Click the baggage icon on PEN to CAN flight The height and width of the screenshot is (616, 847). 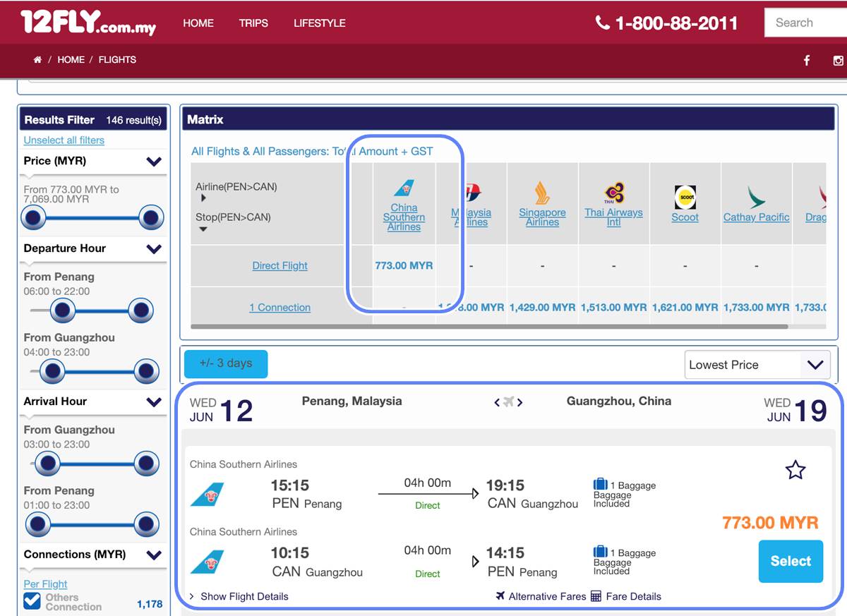(600, 484)
